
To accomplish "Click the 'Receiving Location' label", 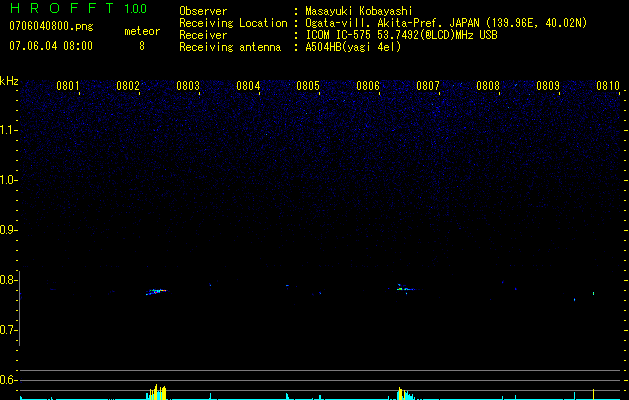I will [x=233, y=23].
